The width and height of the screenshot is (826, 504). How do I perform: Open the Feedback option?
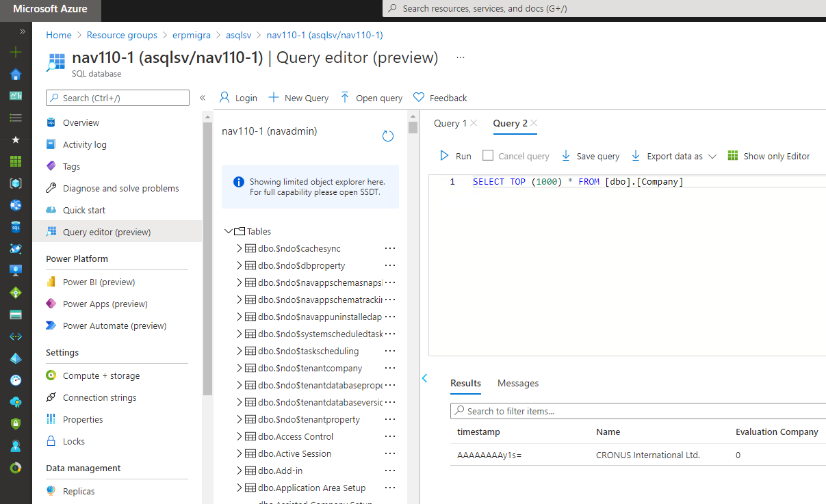[440, 98]
